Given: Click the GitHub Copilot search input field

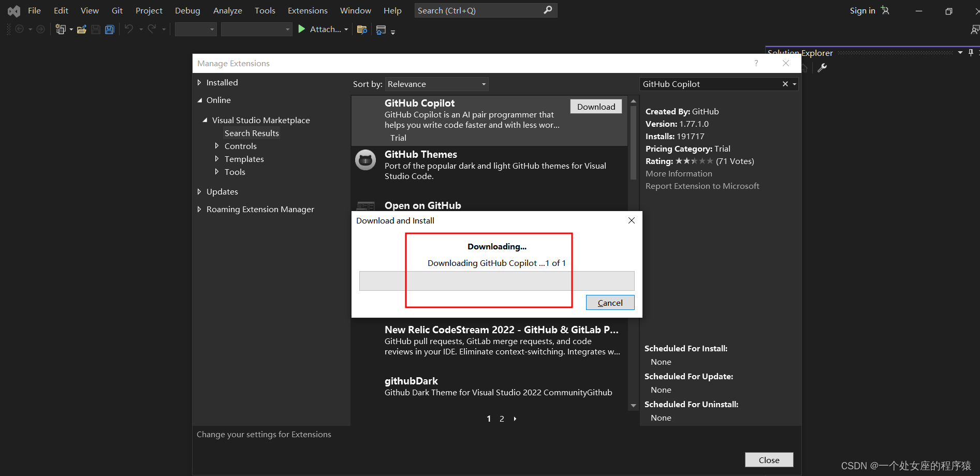Looking at the screenshot, I should 711,84.
